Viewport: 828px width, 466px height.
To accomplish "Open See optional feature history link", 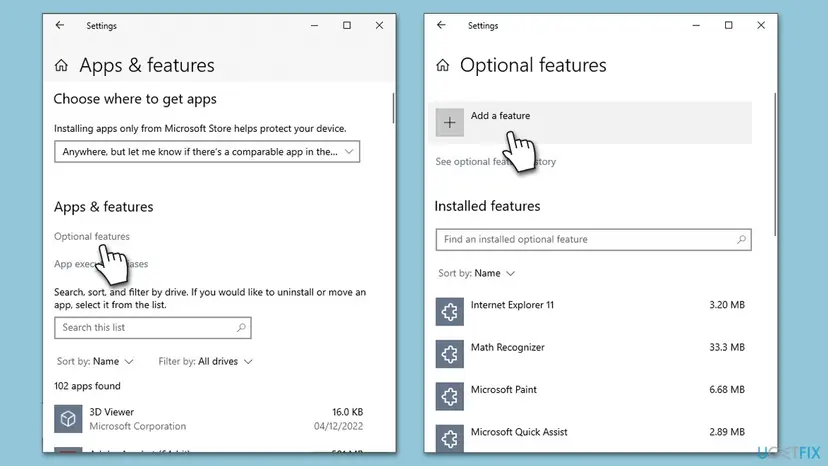I will point(495,162).
